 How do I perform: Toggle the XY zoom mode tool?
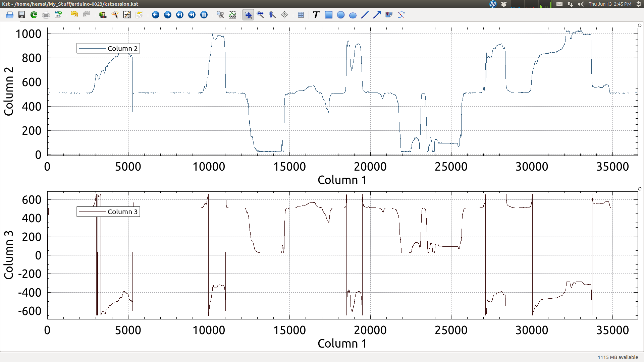[x=248, y=15]
